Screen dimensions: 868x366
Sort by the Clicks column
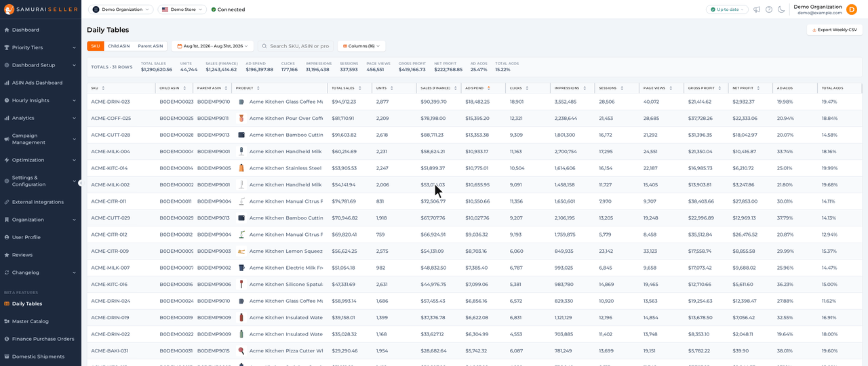[527, 88]
